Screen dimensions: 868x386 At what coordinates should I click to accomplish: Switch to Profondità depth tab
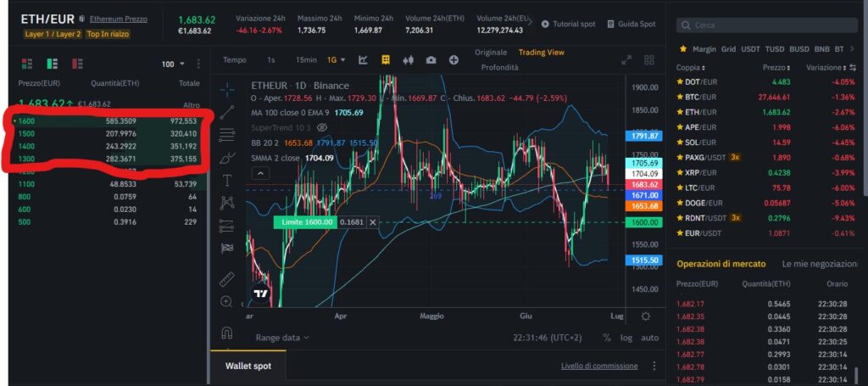point(500,68)
